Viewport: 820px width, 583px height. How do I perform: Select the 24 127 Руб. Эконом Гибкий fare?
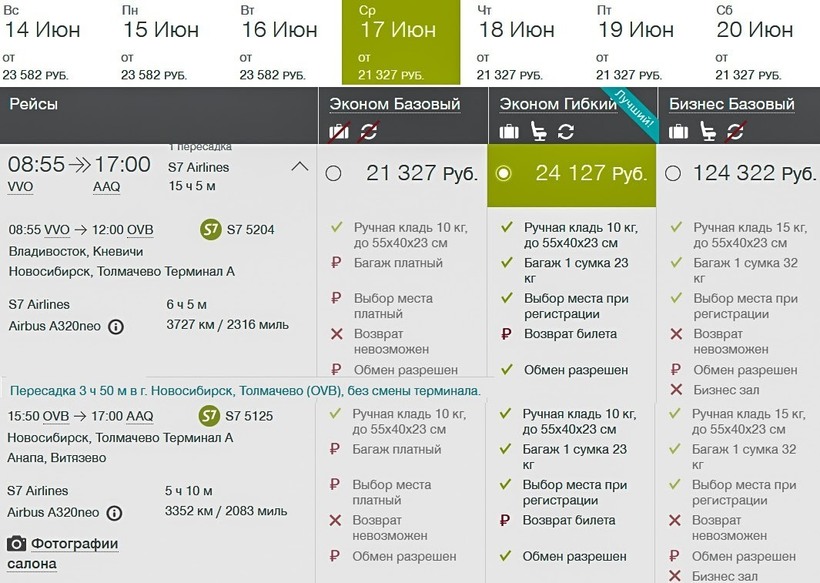pos(504,174)
